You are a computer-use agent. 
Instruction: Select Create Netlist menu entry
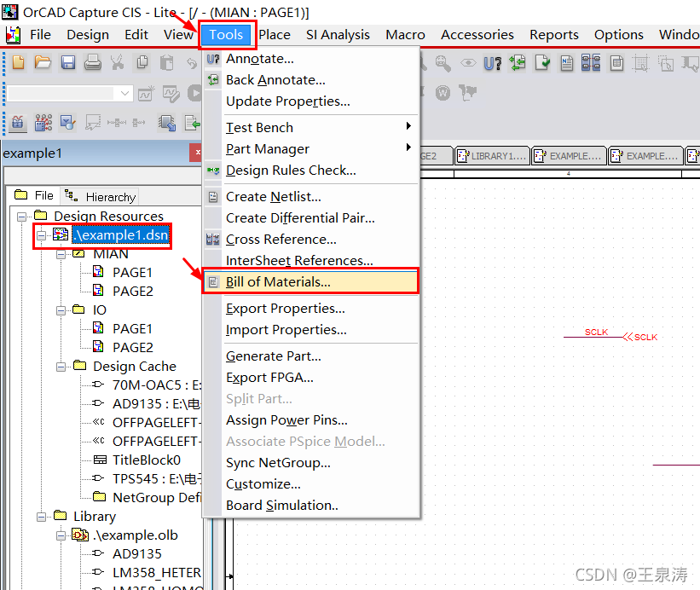[273, 197]
